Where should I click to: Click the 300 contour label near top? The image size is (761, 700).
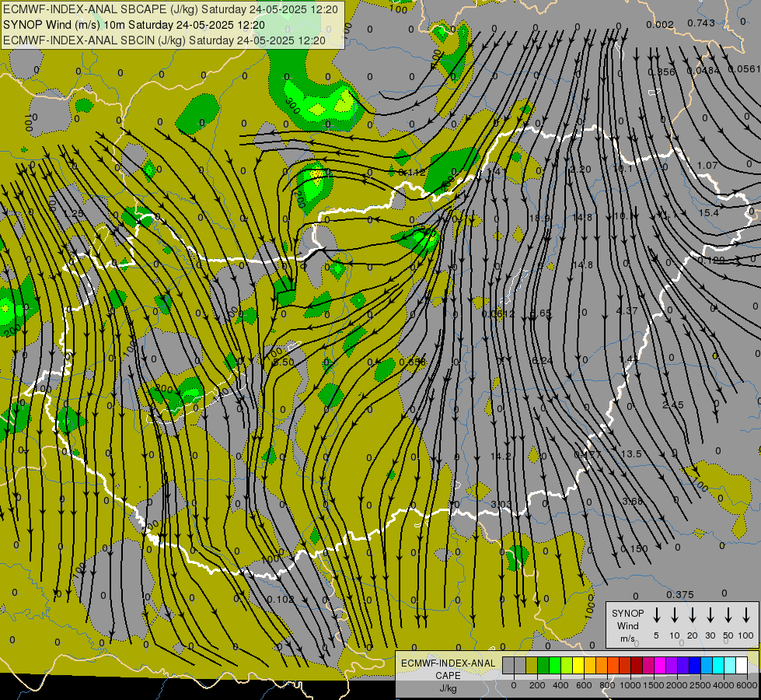[292, 106]
